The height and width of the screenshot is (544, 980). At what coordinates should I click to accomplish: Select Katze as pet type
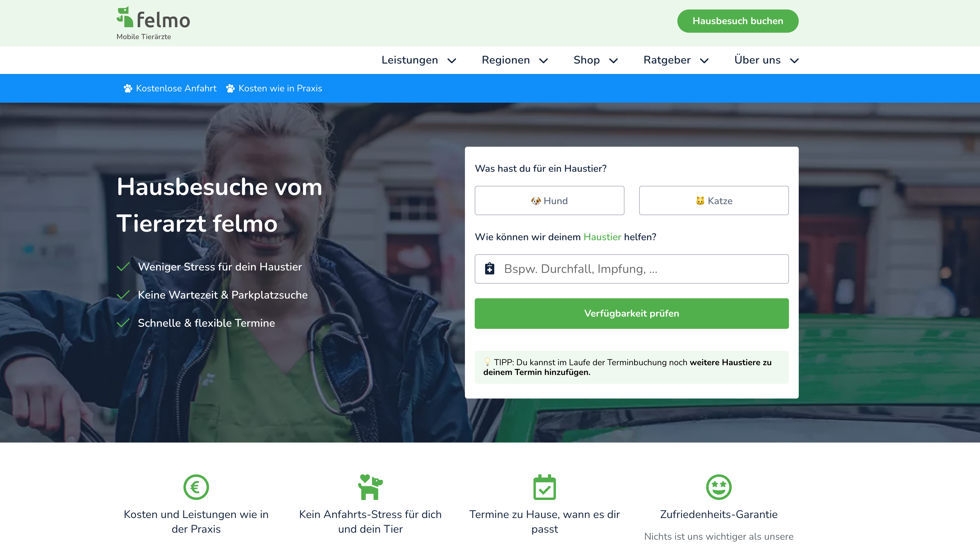click(x=713, y=200)
